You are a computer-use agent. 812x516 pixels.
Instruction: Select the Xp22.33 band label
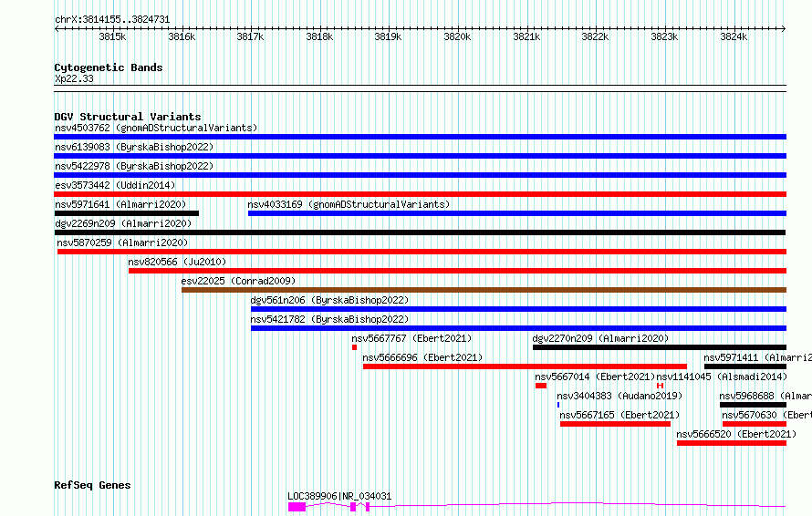(x=74, y=79)
